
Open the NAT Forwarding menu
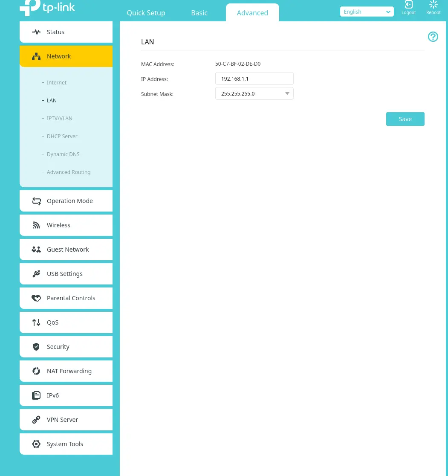[x=69, y=371]
